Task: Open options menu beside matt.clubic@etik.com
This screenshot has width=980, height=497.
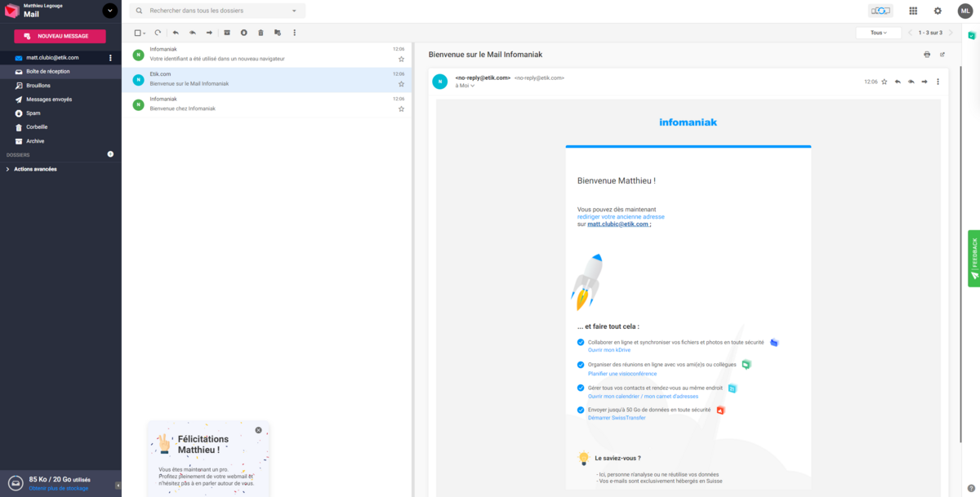Action: [x=110, y=58]
